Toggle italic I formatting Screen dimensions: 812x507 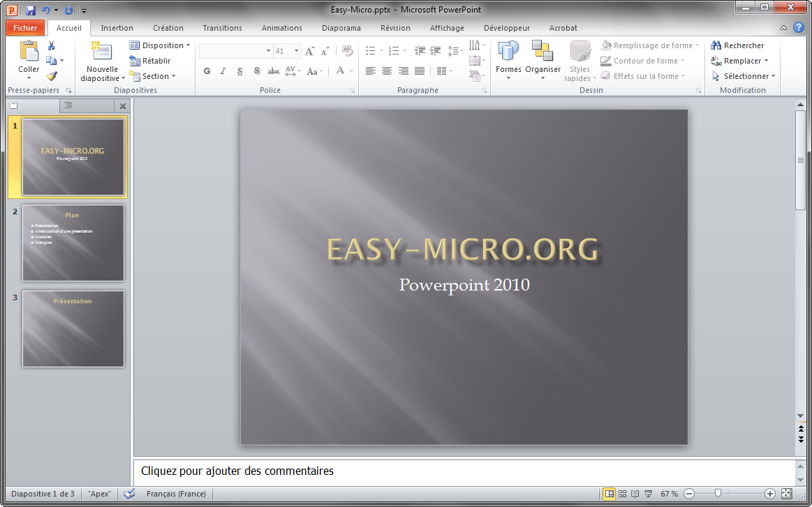[x=223, y=71]
